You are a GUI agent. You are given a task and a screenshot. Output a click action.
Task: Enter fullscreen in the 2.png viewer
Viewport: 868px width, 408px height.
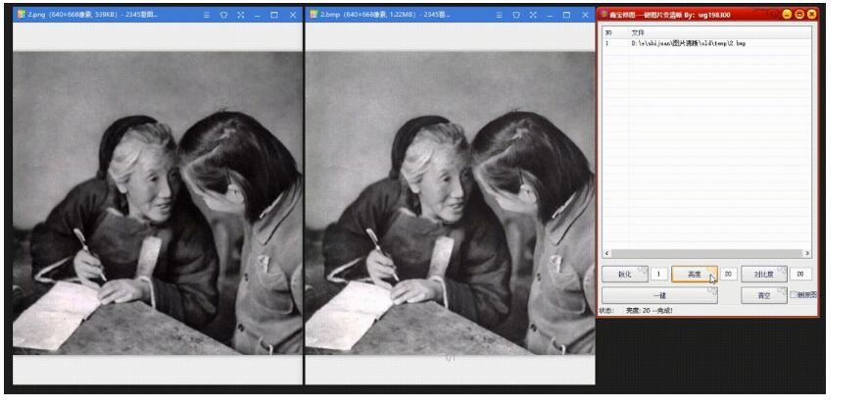tap(239, 16)
